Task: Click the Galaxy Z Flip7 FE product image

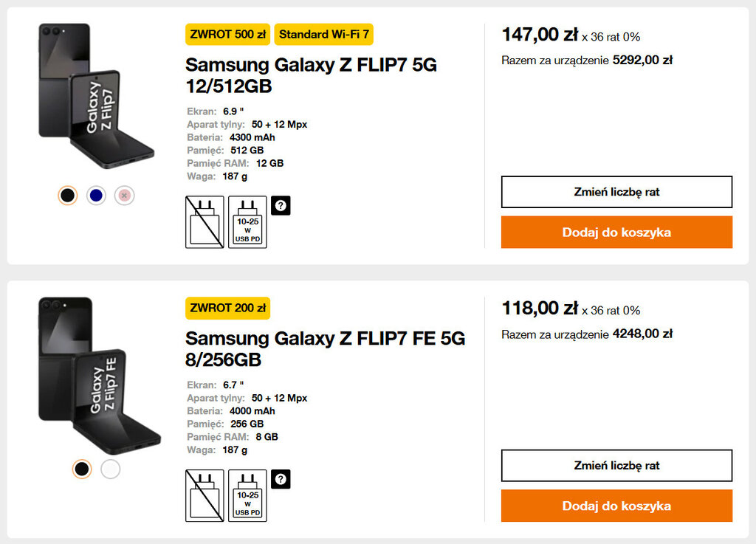Action: pyautogui.click(x=96, y=373)
